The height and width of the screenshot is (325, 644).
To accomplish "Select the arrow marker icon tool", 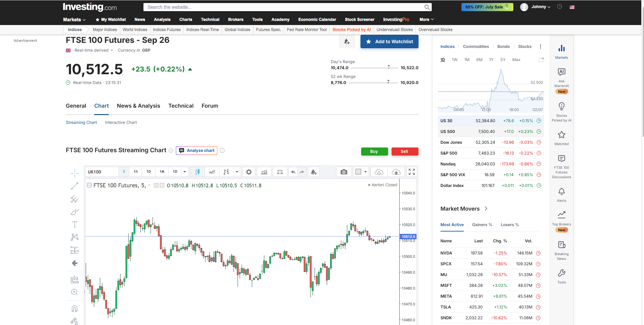I will [75, 263].
